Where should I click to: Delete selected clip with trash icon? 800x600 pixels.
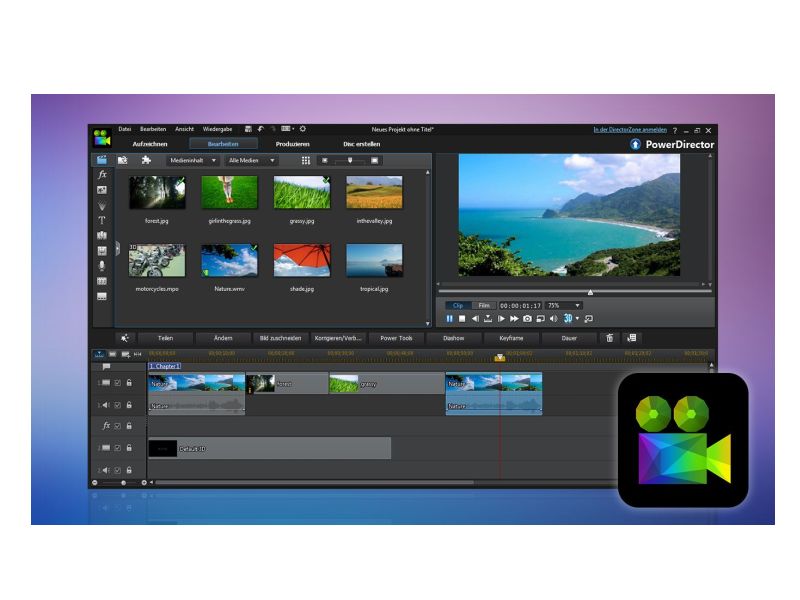[x=609, y=338]
